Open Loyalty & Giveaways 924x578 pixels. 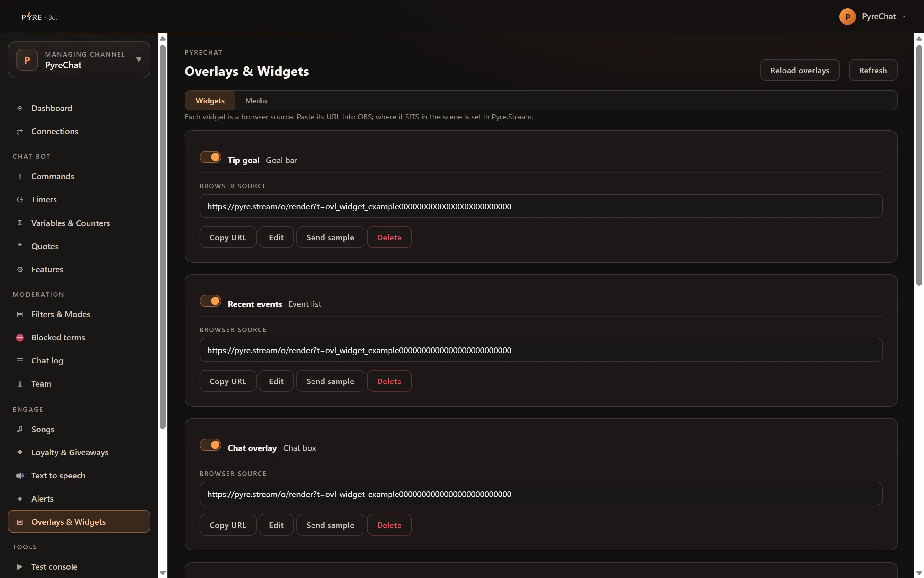79,453
